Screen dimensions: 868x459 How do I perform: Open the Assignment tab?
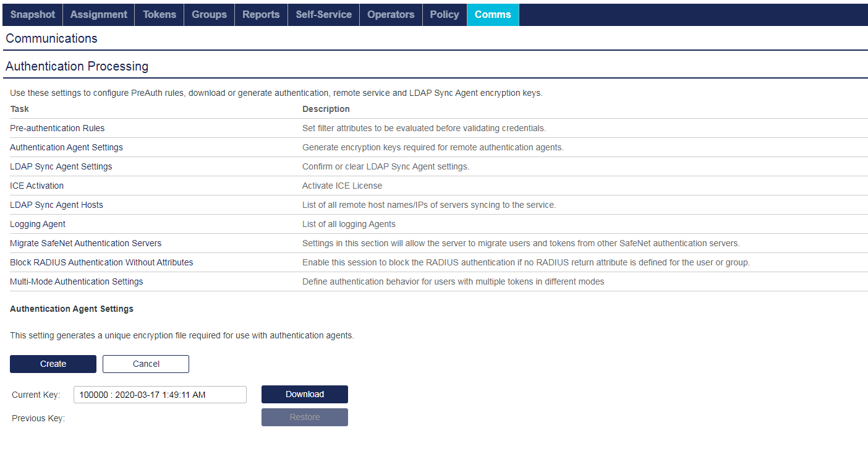[98, 14]
